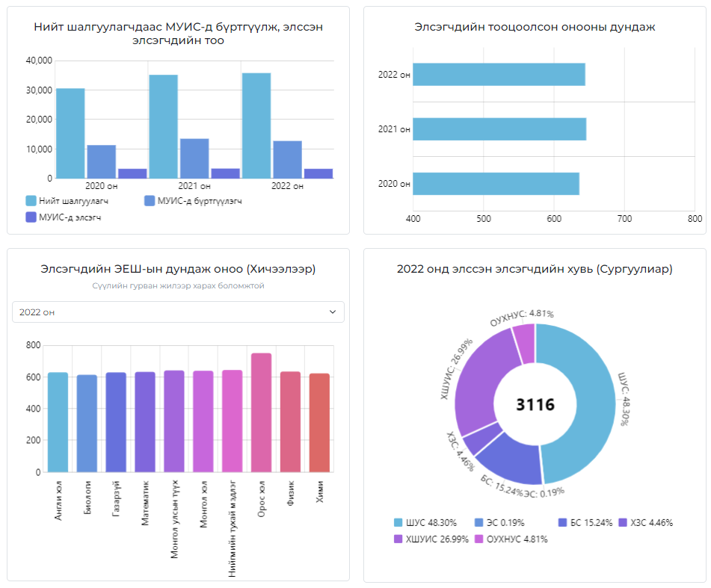The width and height of the screenshot is (711, 588).
Task: Click 2020 он МУИС enrolled bar
Action: (x=132, y=173)
